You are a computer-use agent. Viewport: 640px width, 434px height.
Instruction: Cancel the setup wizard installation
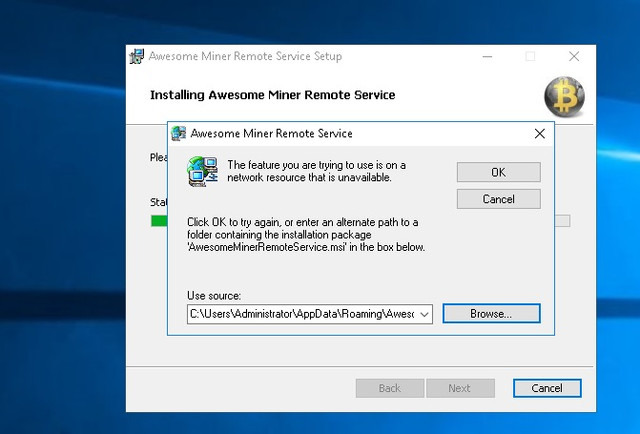click(547, 388)
